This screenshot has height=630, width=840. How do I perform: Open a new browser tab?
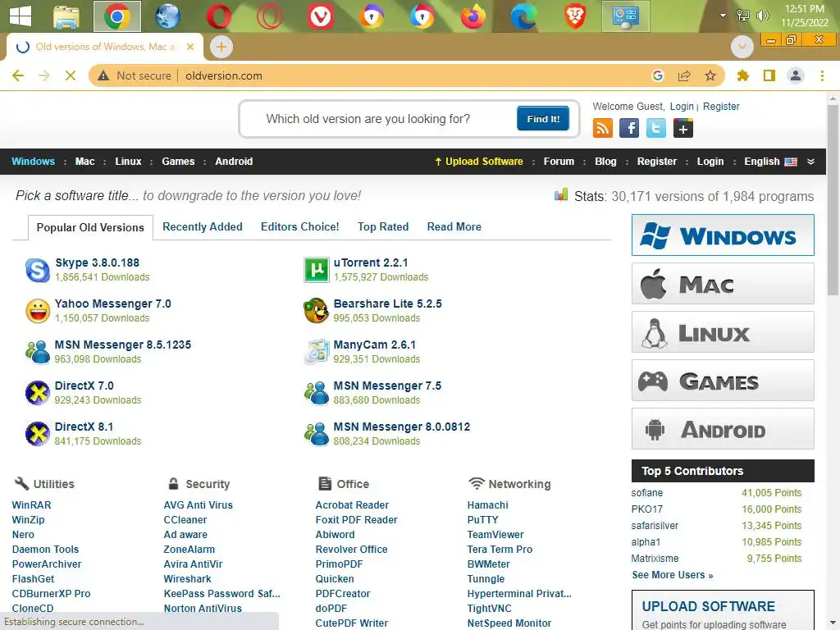(221, 47)
